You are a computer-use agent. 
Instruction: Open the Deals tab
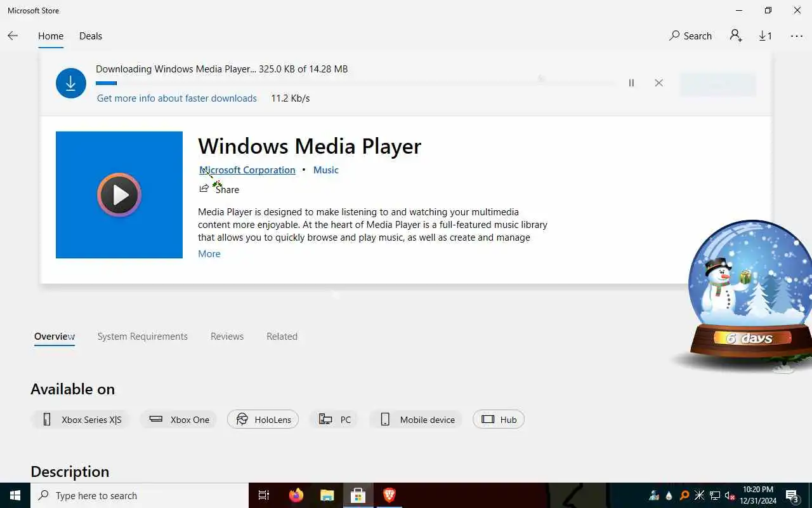(91, 36)
